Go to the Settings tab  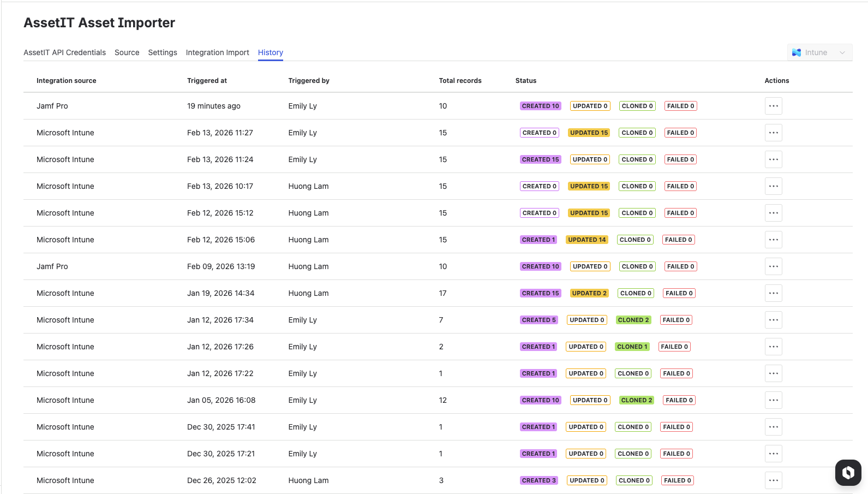point(163,52)
